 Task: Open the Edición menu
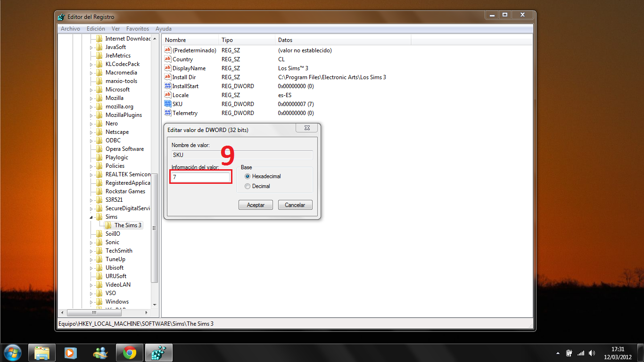[96, 29]
